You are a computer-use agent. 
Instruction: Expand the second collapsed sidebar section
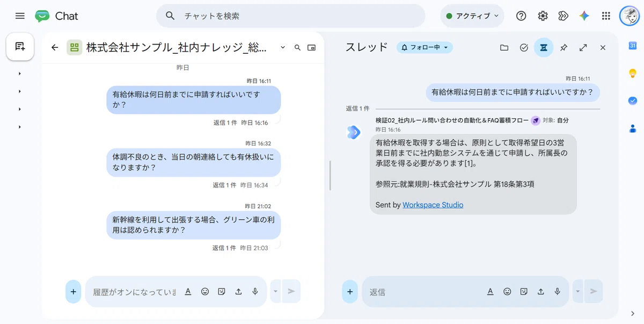pyautogui.click(x=20, y=91)
